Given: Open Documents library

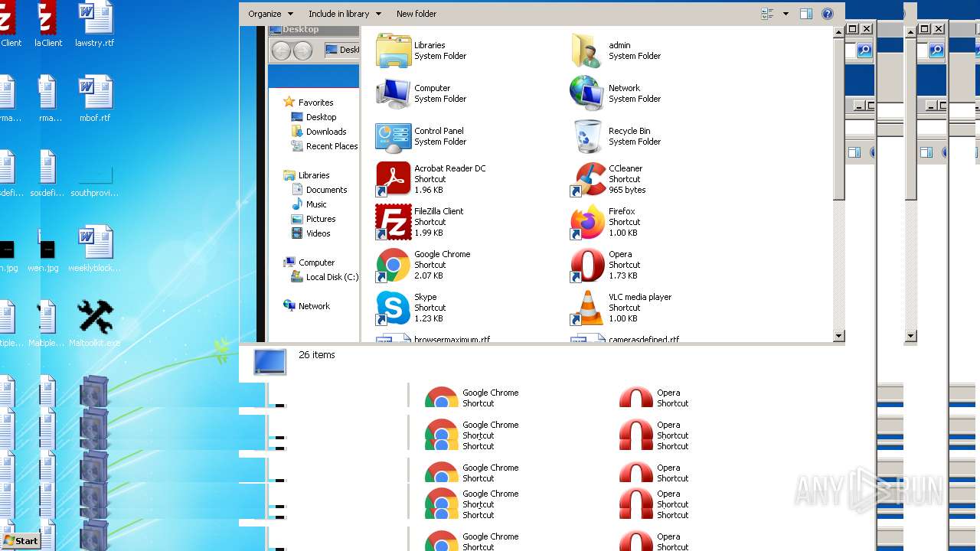Looking at the screenshot, I should point(326,190).
